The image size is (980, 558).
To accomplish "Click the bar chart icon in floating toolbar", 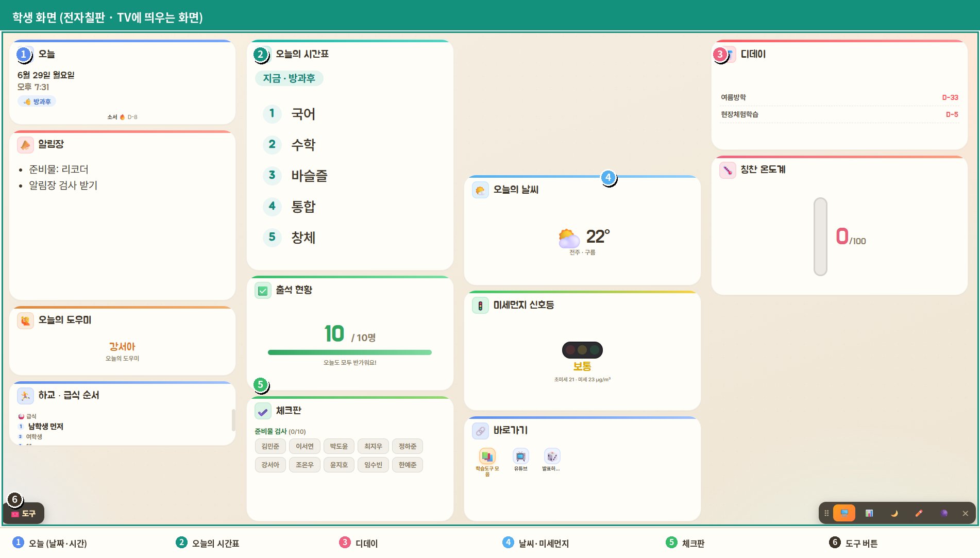I will 869,513.
